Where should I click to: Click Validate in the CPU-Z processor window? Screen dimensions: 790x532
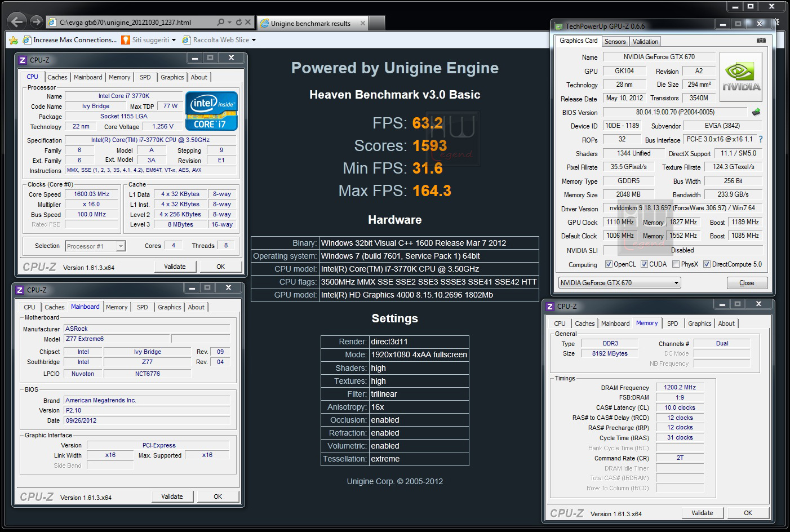(x=175, y=267)
